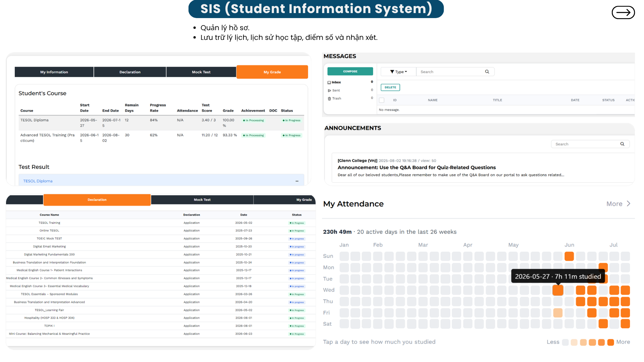Click the DATE column header in Messages
The image size is (644, 362).
[x=575, y=100]
